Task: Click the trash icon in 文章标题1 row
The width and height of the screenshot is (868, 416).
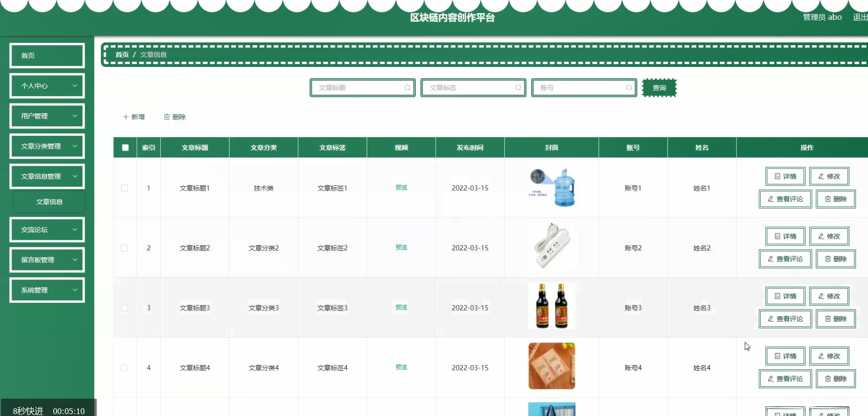Action: click(828, 199)
